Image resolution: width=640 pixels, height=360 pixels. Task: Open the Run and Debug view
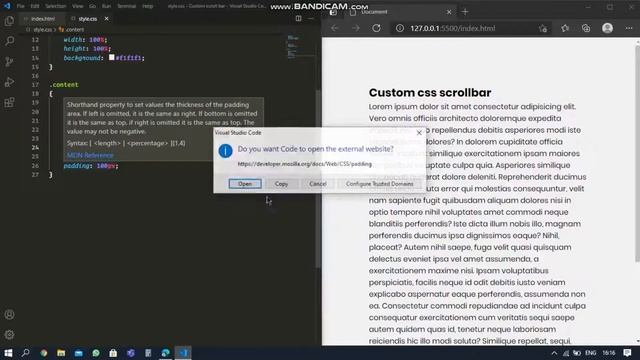[9, 82]
